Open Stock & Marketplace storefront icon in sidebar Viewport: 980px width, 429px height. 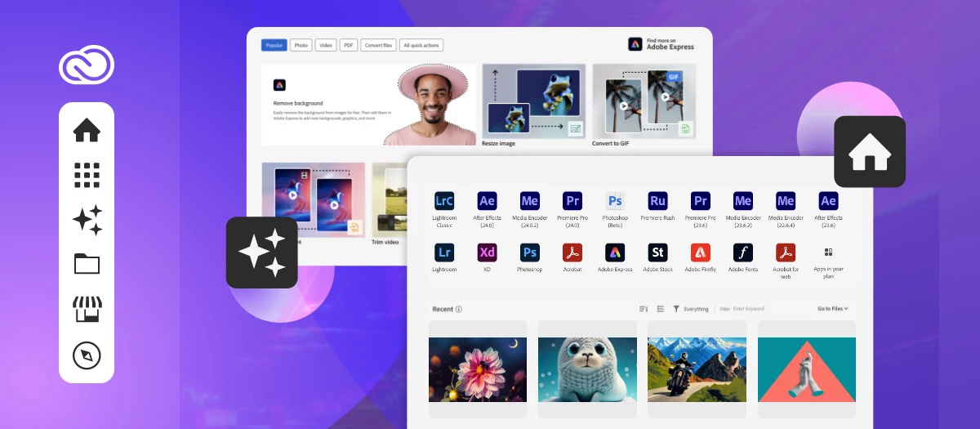(87, 310)
